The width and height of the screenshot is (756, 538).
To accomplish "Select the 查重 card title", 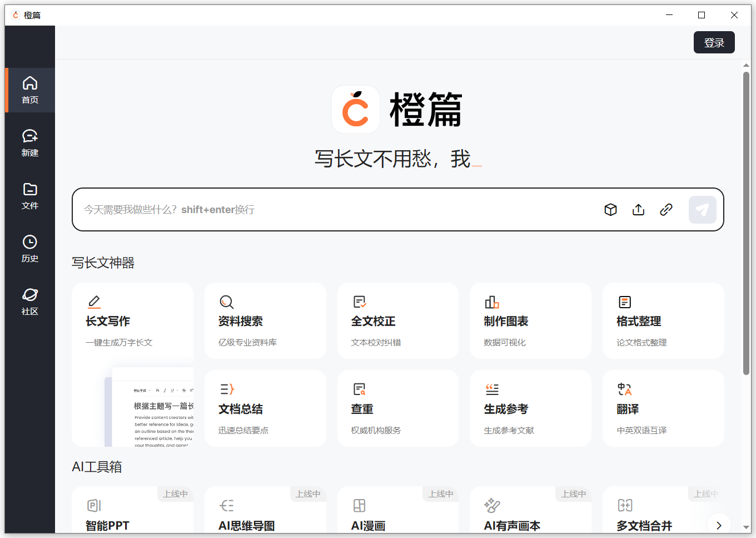I will pyautogui.click(x=362, y=409).
